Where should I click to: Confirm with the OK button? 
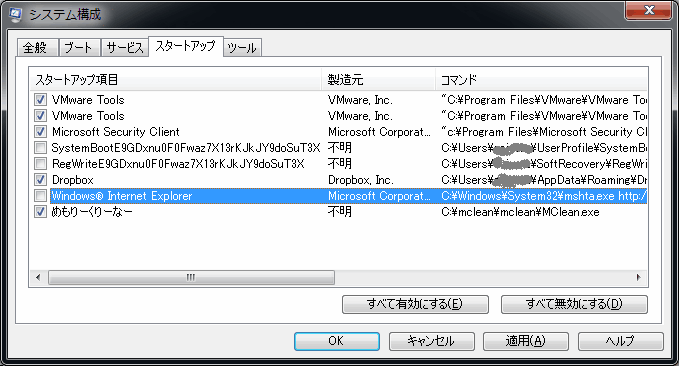336,341
